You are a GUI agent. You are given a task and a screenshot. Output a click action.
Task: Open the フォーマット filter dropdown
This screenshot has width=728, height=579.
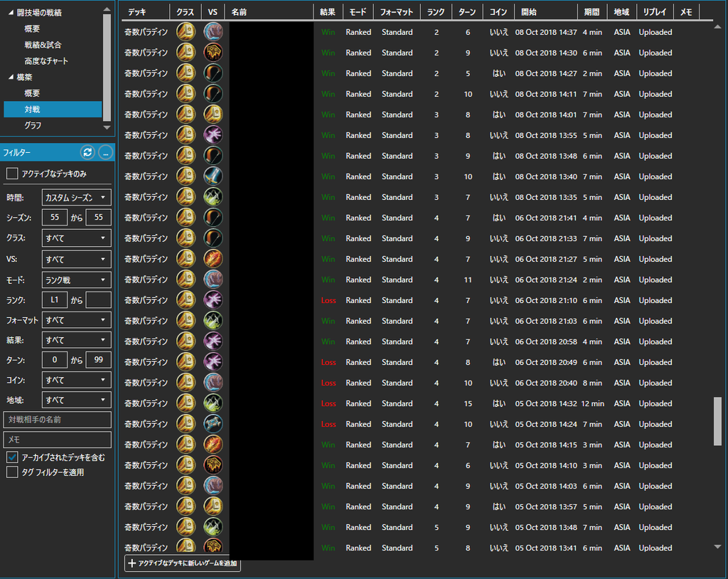coord(76,319)
